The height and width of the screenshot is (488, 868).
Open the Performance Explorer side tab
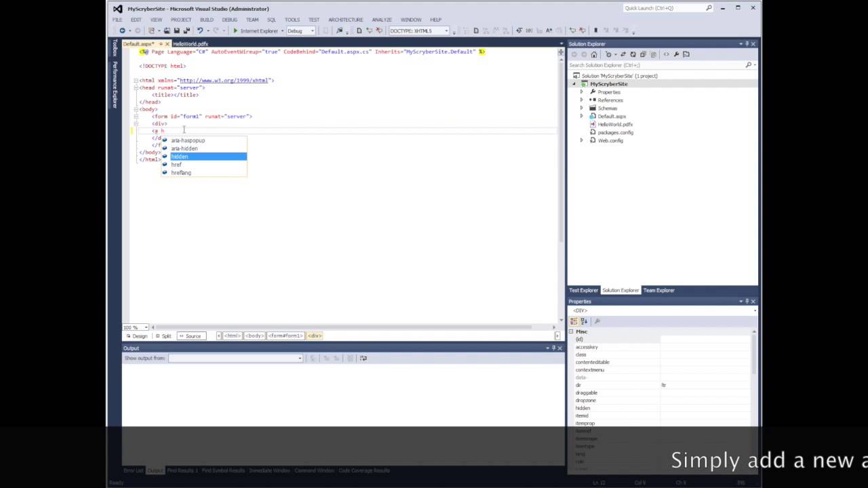point(115,84)
